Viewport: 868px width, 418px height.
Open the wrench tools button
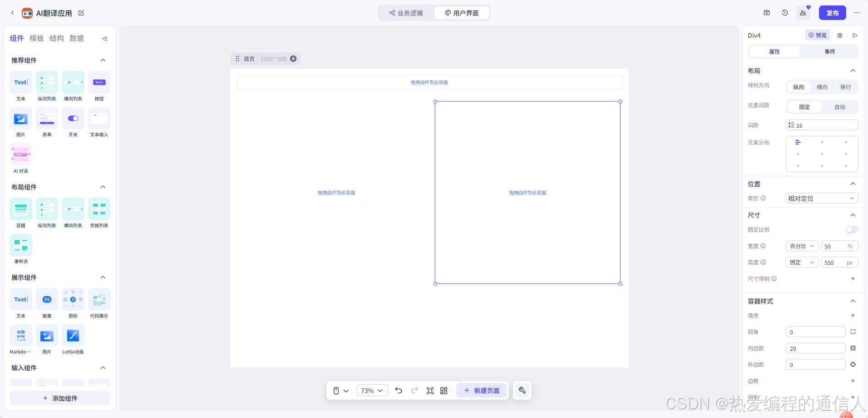(522, 390)
